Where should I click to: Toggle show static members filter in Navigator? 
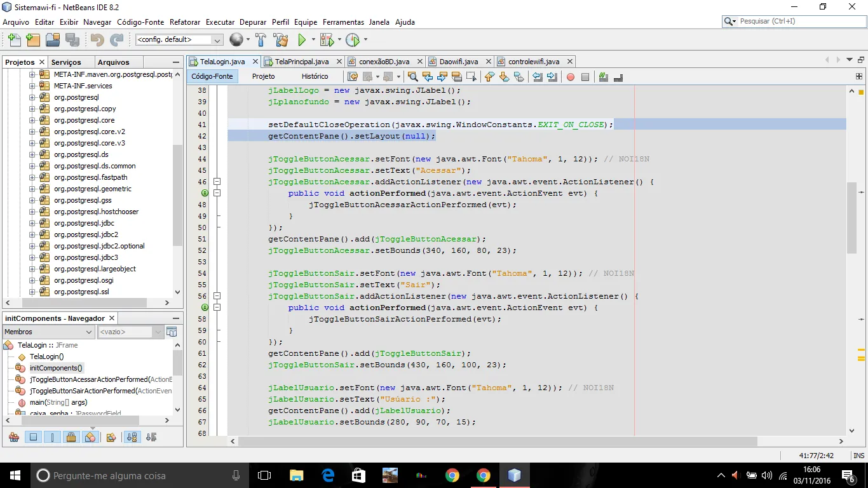pos(52,437)
